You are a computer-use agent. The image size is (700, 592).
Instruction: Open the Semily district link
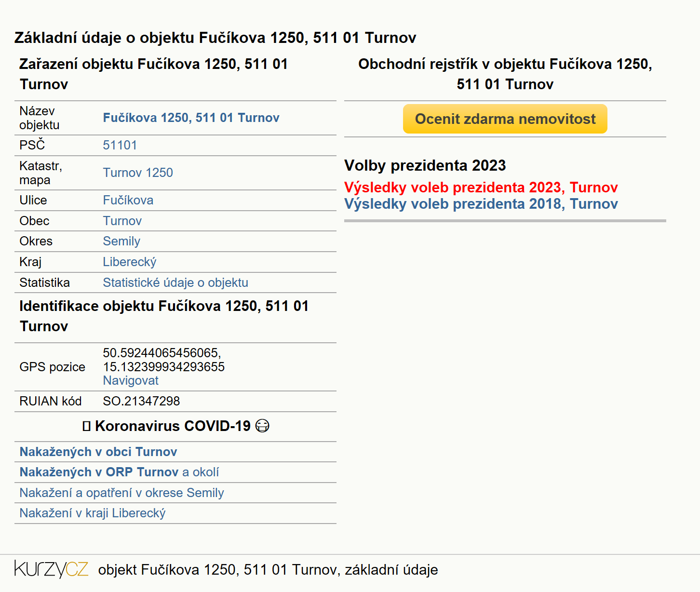[x=121, y=241]
